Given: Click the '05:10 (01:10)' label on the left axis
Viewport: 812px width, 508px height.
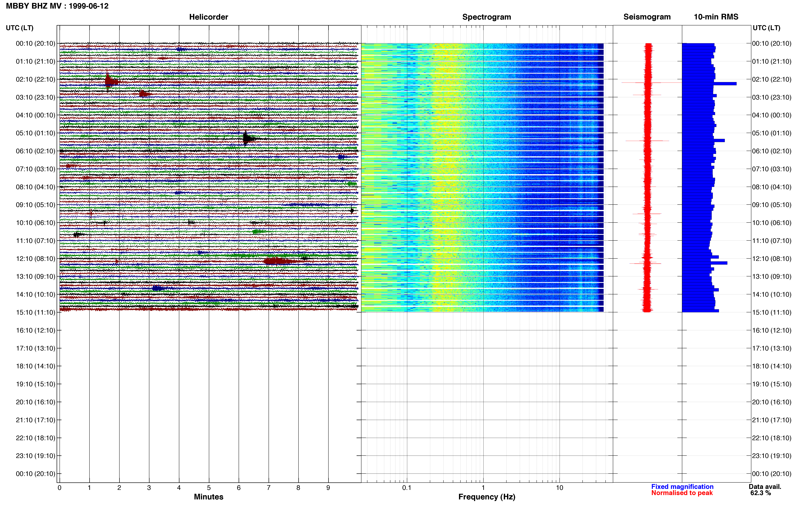Looking at the screenshot, I should (36, 133).
